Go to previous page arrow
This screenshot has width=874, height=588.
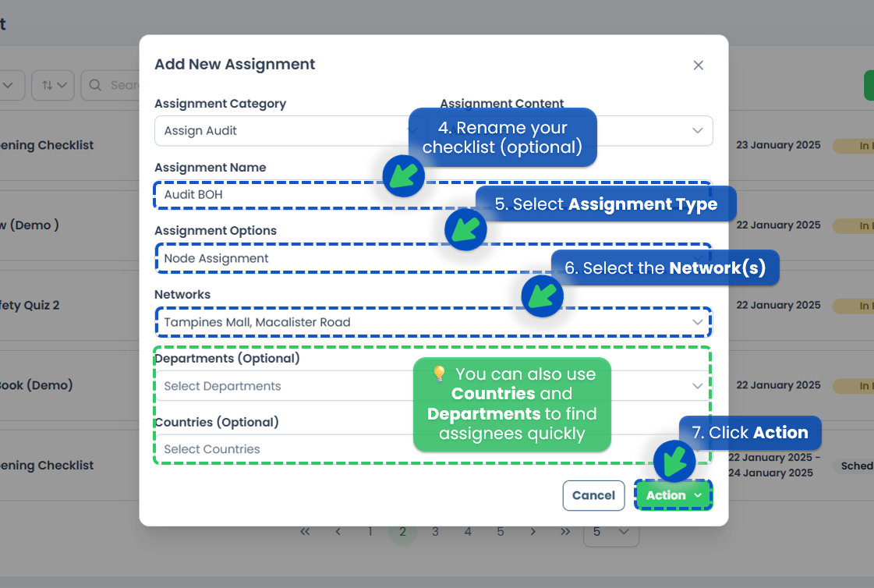(338, 532)
